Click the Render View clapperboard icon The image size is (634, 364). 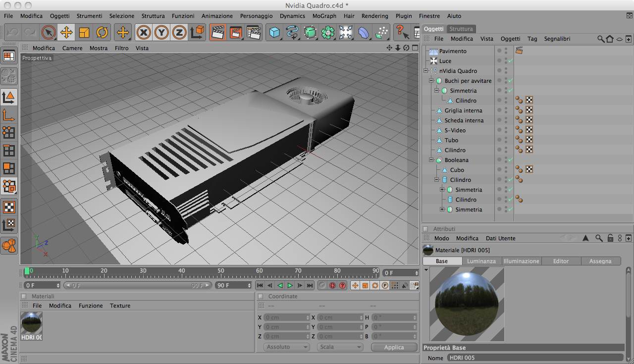click(x=217, y=33)
